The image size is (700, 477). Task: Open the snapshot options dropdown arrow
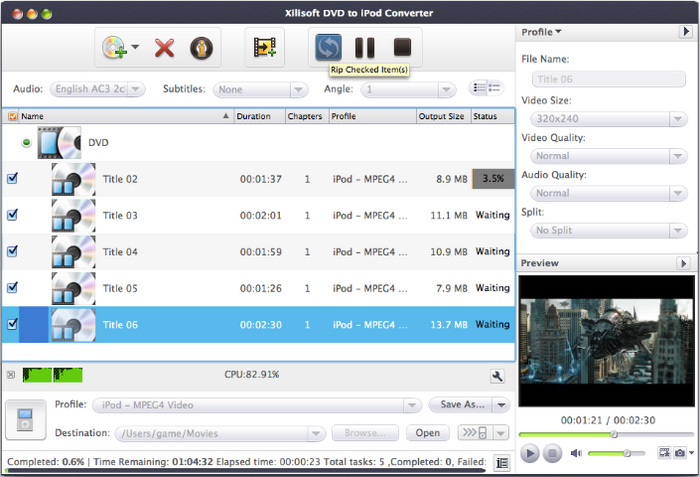point(691,453)
